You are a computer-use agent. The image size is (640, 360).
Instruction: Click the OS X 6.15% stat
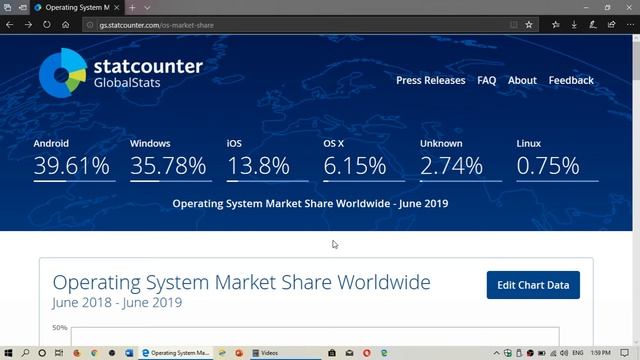[364, 160]
